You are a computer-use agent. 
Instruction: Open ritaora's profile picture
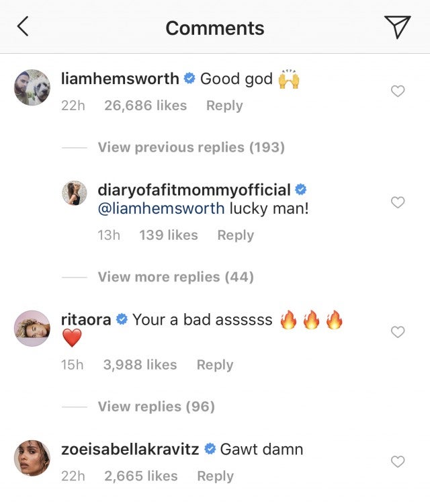32,328
